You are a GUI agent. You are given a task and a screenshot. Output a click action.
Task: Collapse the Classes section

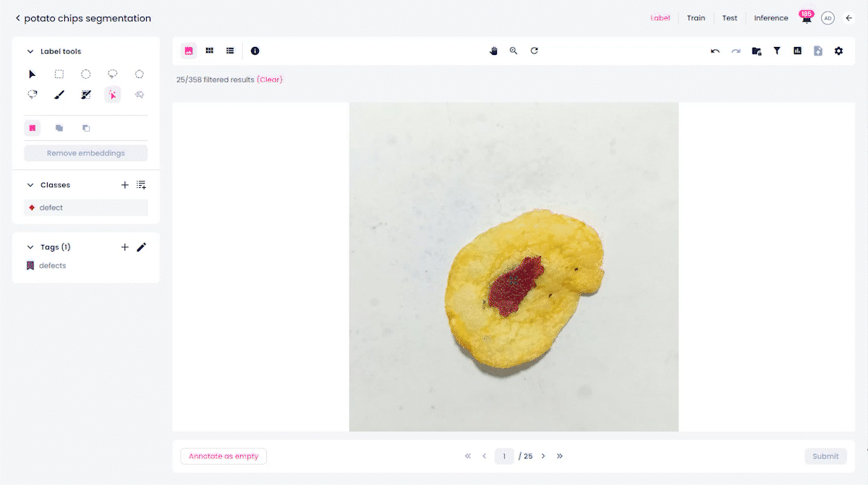click(x=30, y=185)
